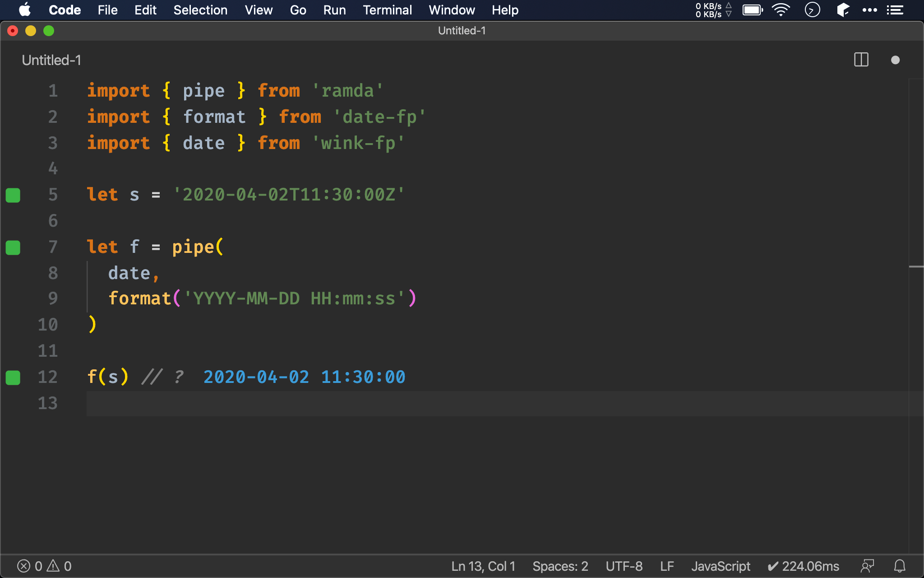Click the unsaved changes dot icon
Viewport: 924px width, 578px height.
click(896, 60)
